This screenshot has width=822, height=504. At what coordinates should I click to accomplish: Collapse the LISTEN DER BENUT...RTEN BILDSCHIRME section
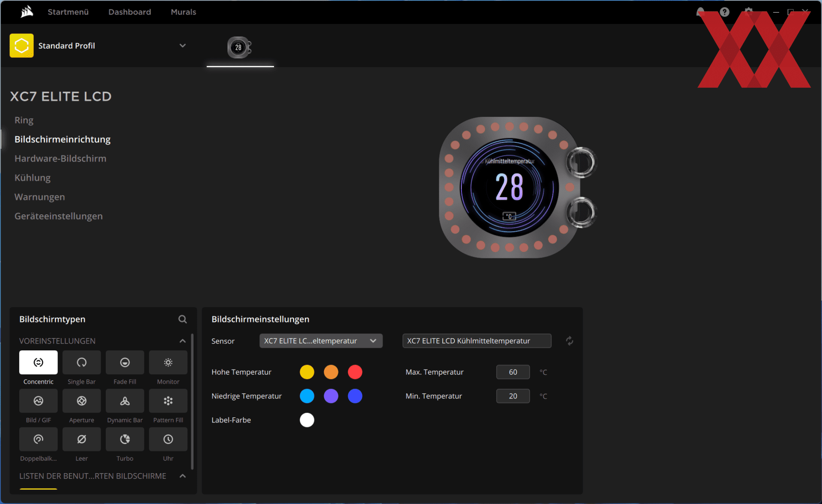click(182, 476)
